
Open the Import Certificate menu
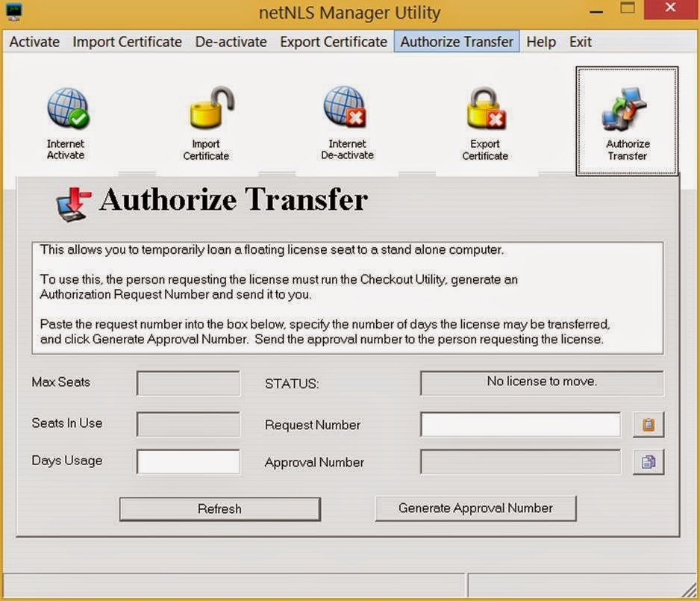click(x=127, y=42)
